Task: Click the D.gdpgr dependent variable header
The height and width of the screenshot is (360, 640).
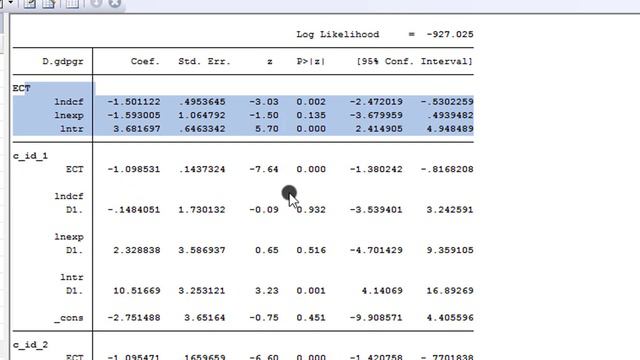Action: pos(63,62)
